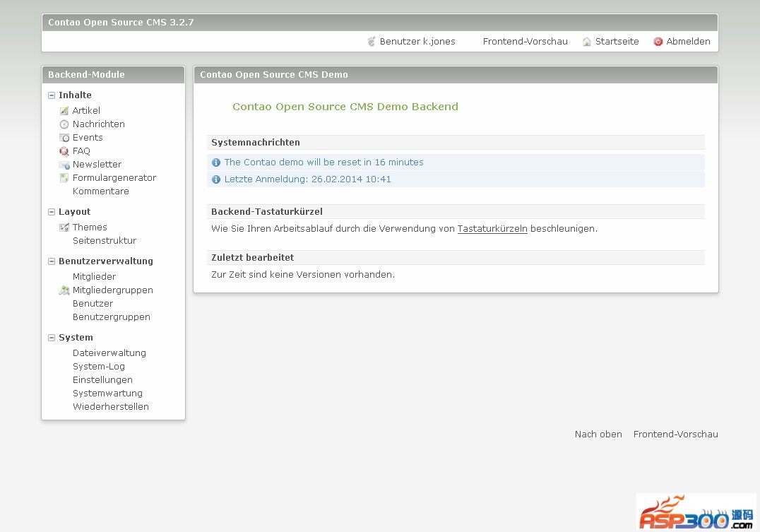
Task: Open the Nachrichten module
Action: [98, 124]
